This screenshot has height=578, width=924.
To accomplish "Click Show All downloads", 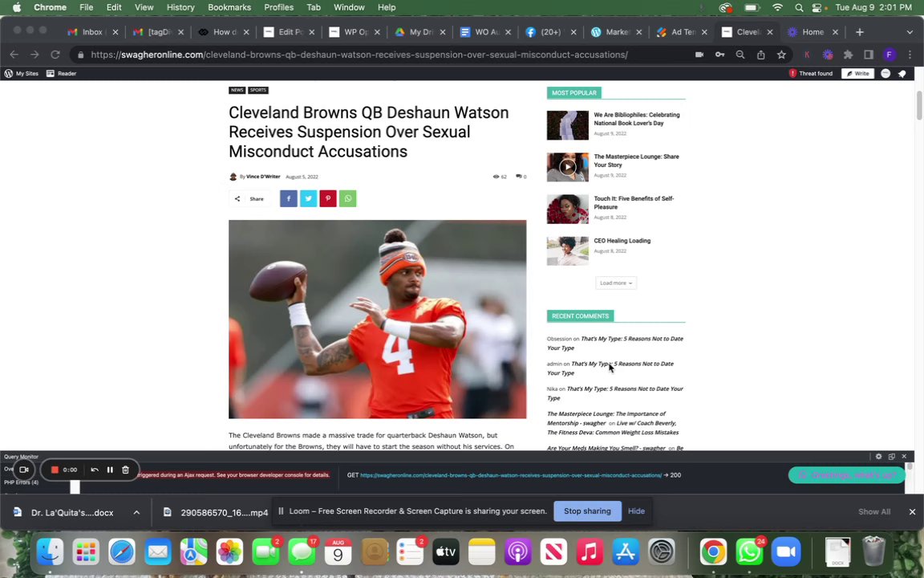I will pyautogui.click(x=874, y=511).
